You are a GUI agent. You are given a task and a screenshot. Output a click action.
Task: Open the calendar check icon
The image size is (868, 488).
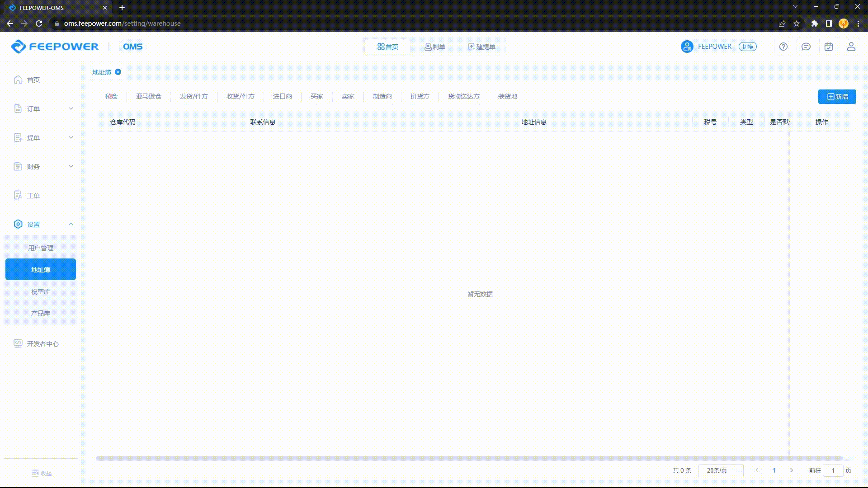(829, 47)
